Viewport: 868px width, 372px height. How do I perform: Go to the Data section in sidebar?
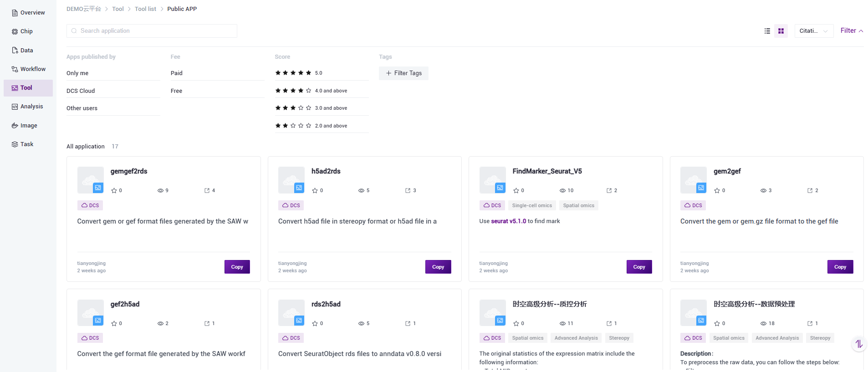click(x=28, y=51)
